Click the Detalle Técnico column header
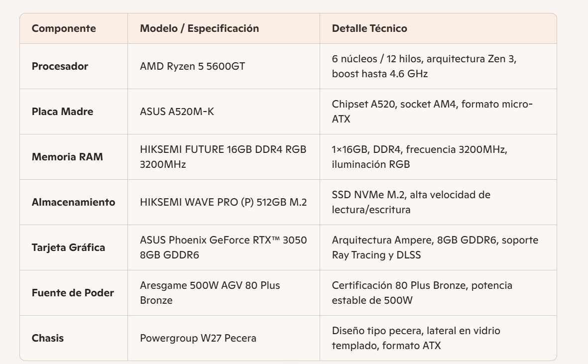 point(369,28)
